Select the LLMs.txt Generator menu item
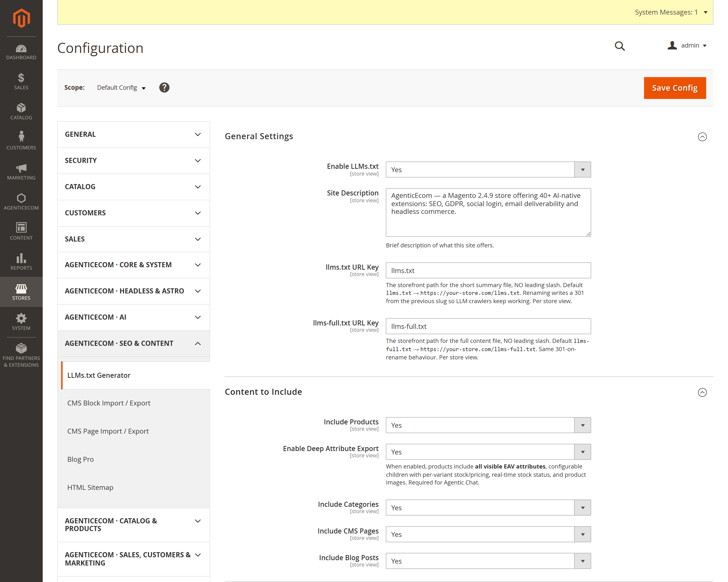 [135, 375]
